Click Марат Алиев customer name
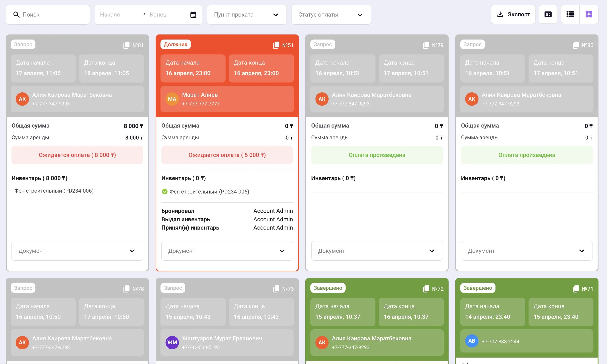The width and height of the screenshot is (607, 364). coord(200,95)
